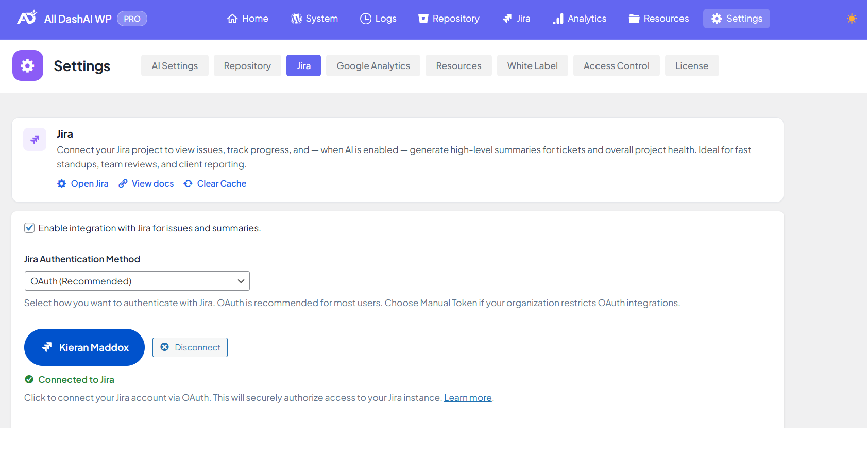Image resolution: width=868 pixels, height=453 pixels.
Task: Go to Logs in top navigation
Action: [x=378, y=19]
